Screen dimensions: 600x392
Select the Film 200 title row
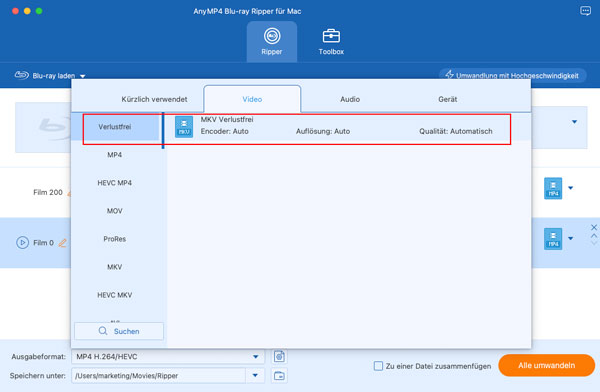pyautogui.click(x=48, y=192)
